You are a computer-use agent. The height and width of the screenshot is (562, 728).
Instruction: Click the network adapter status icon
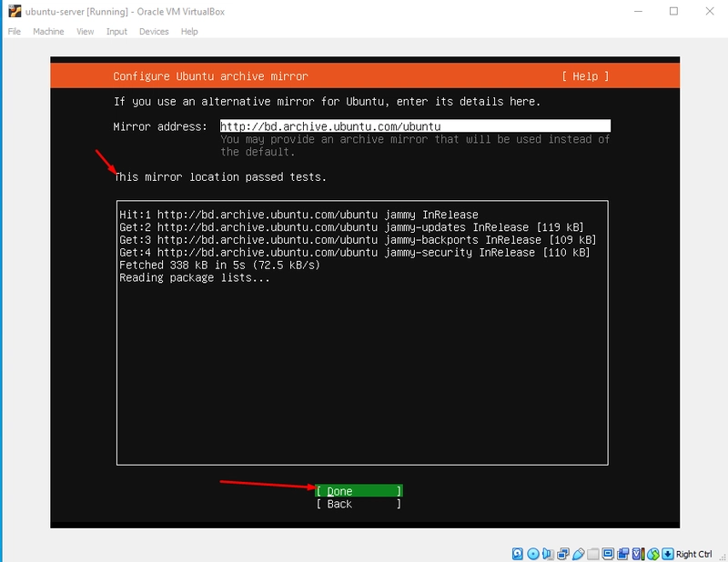[x=563, y=554]
